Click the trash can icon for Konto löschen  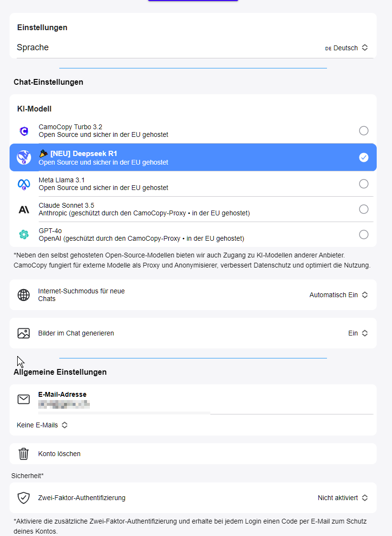[x=23, y=454]
